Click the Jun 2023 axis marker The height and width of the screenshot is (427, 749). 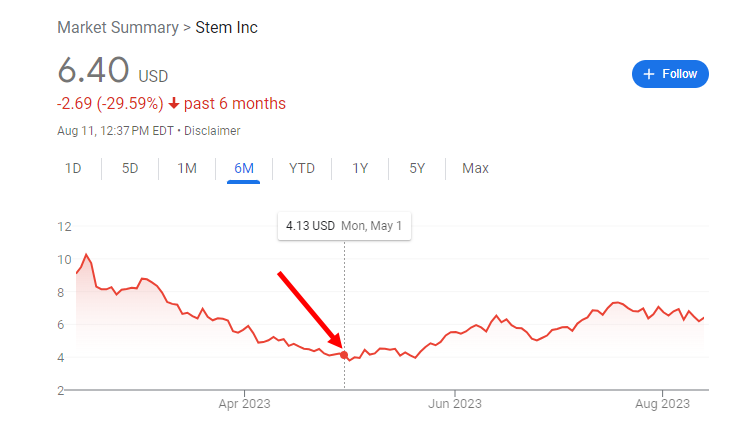pyautogui.click(x=455, y=404)
